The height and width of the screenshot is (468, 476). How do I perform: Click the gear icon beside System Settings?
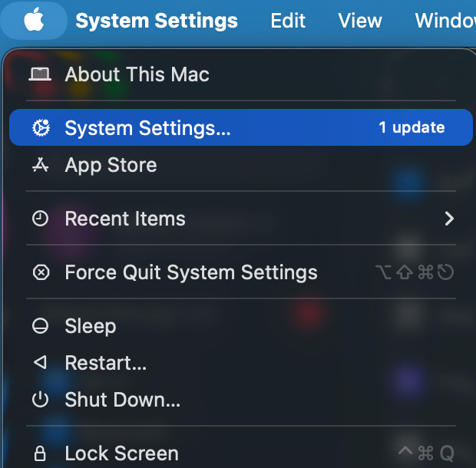pyautogui.click(x=40, y=128)
